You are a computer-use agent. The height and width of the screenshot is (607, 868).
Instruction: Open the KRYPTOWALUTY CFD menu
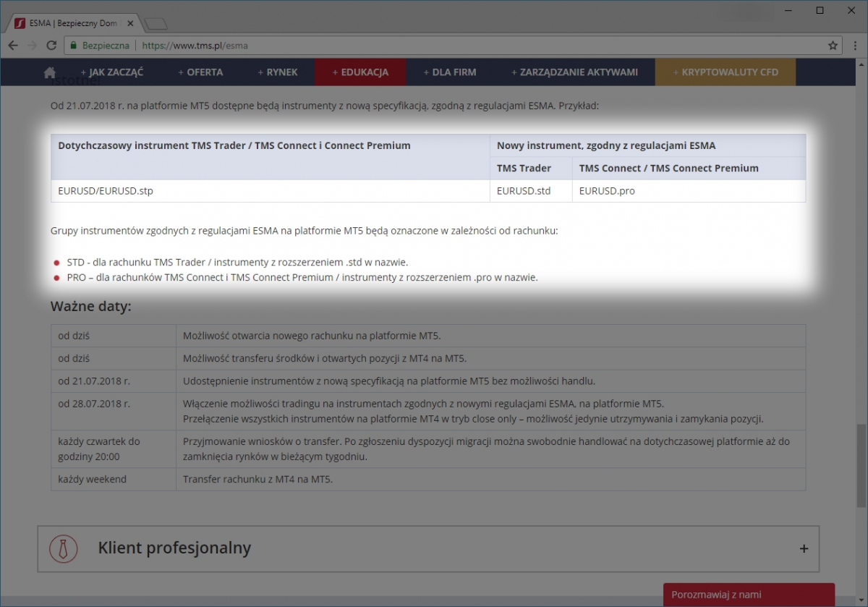click(726, 72)
